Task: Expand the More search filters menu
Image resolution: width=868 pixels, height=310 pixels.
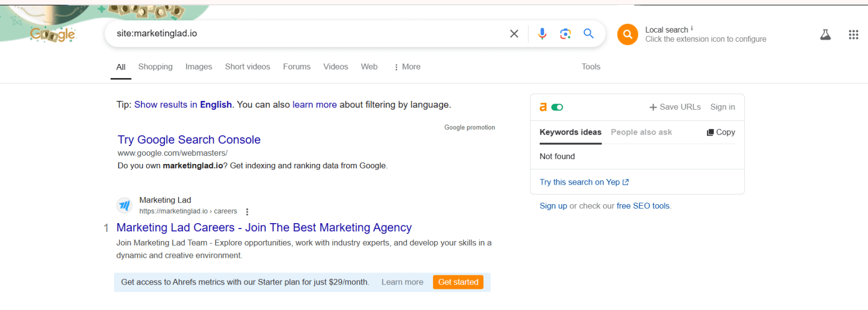Action: coord(407,67)
